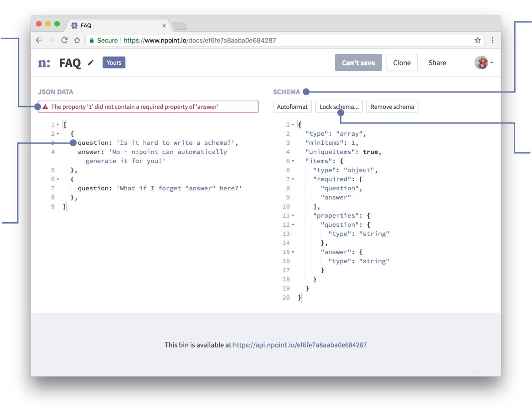Collapse schema "properties" fold arrow at line 11

coord(293,215)
